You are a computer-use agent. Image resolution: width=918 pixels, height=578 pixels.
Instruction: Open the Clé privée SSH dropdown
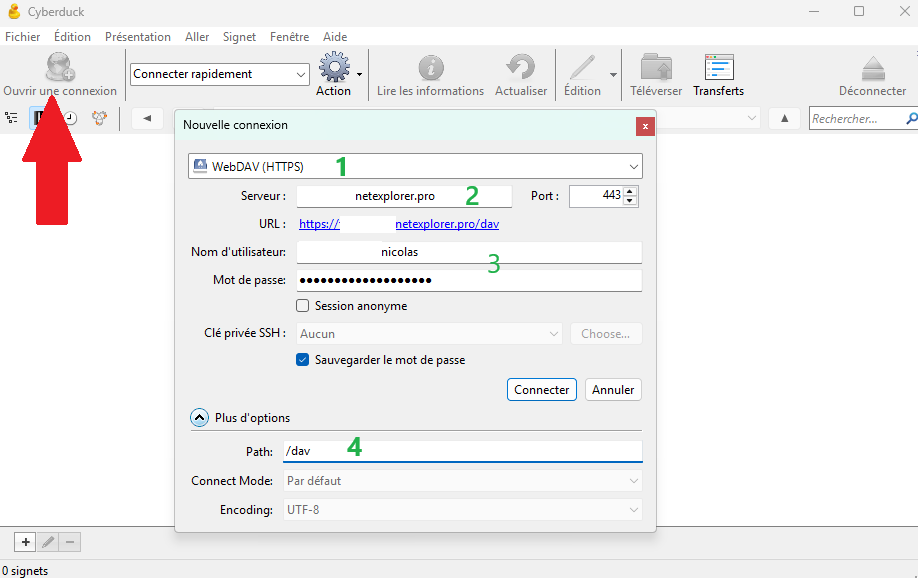[x=429, y=334]
